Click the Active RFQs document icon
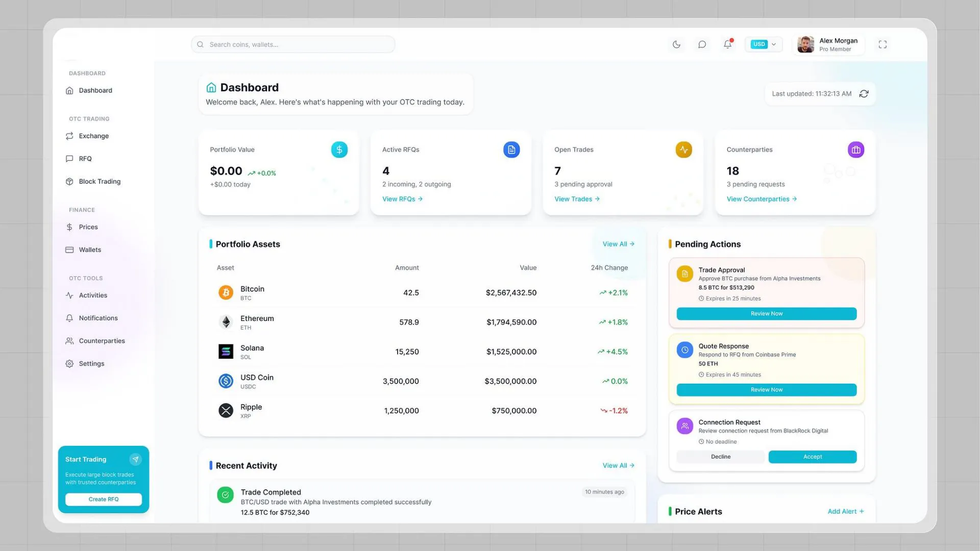Image resolution: width=980 pixels, height=551 pixels. [511, 150]
